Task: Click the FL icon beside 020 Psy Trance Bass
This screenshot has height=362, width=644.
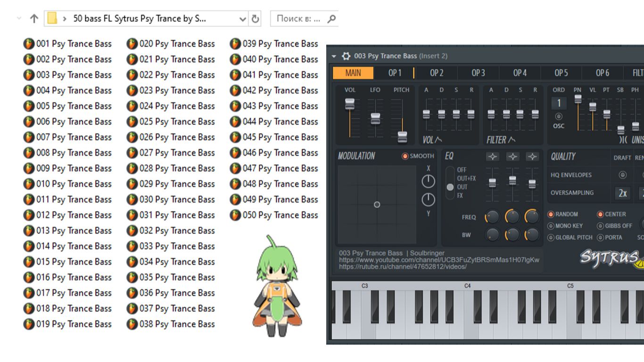Action: click(132, 44)
